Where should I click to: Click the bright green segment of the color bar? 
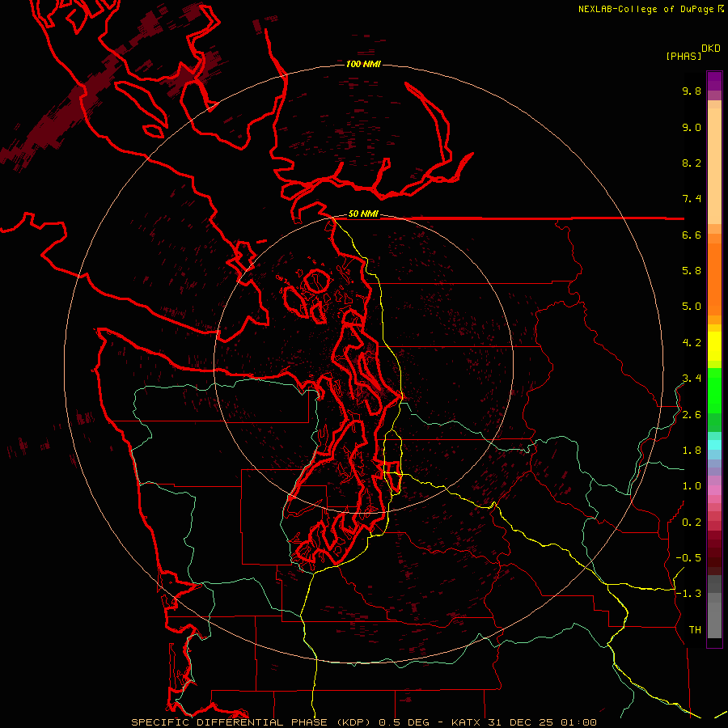(x=714, y=390)
